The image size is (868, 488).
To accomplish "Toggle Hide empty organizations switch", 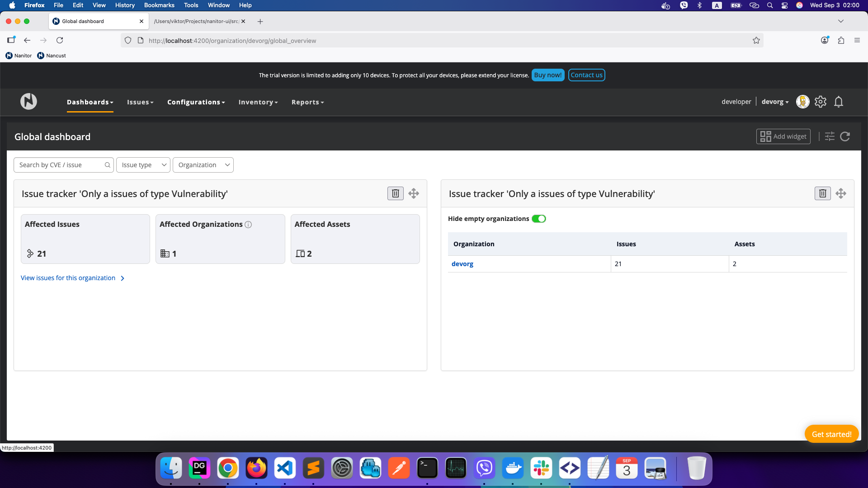I will click(538, 219).
